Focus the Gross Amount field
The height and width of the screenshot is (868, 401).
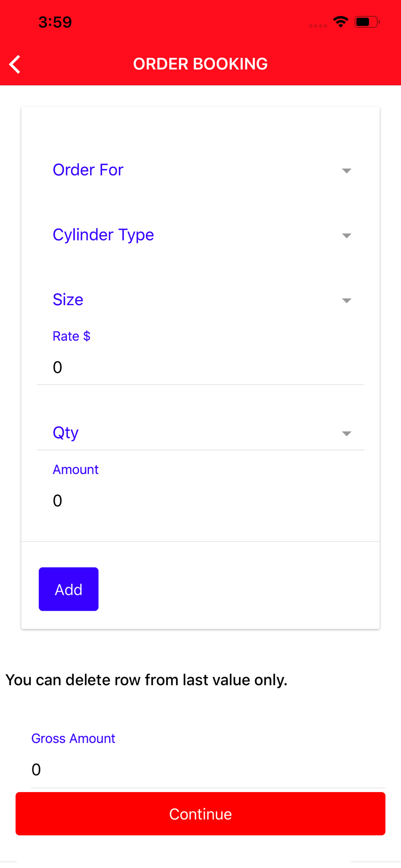click(x=207, y=769)
